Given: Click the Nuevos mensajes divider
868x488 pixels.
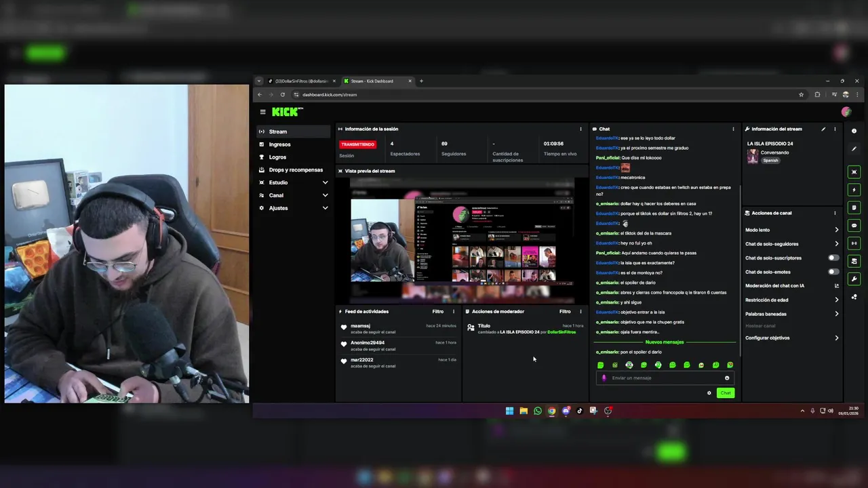Looking at the screenshot, I should coord(665,342).
